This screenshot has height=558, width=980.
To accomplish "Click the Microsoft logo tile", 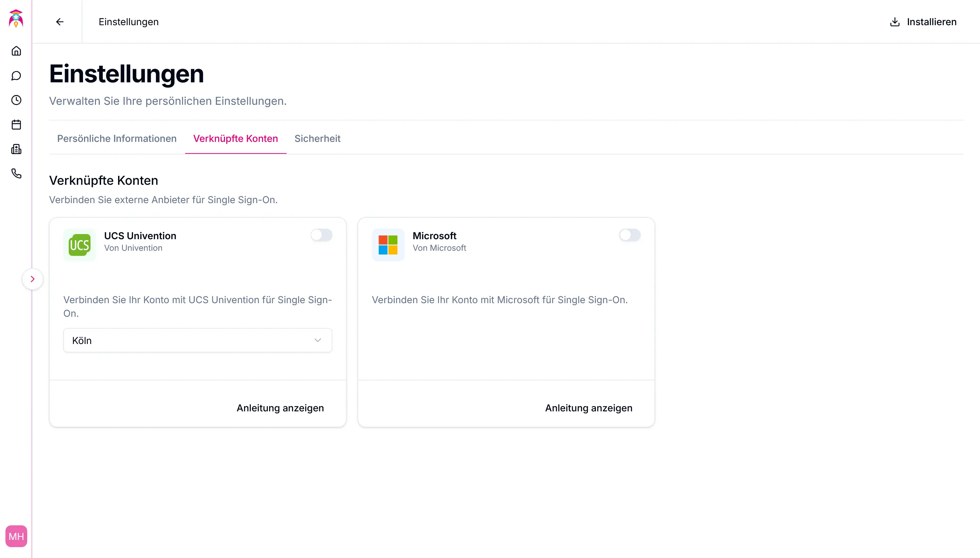I will tap(388, 245).
